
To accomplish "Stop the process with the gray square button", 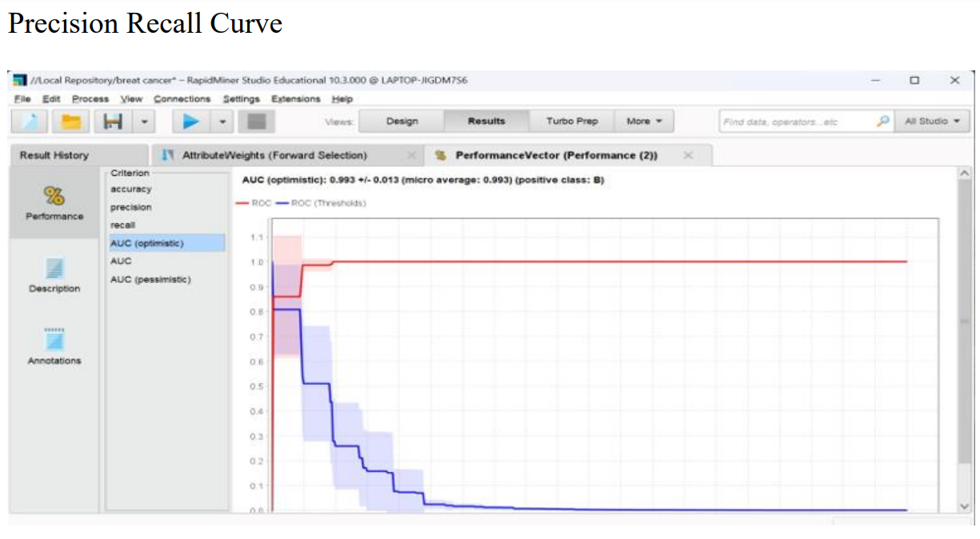I will 258,122.
